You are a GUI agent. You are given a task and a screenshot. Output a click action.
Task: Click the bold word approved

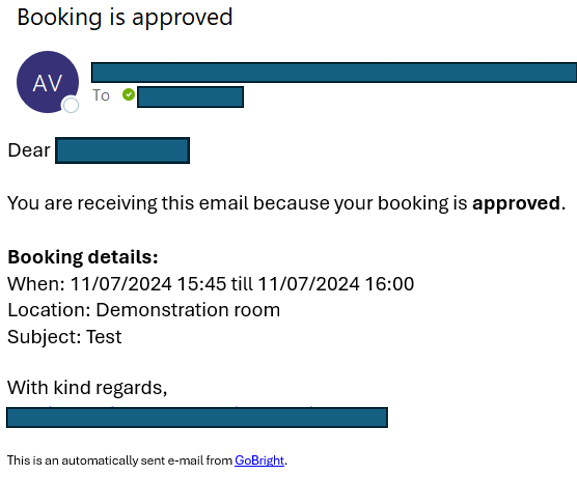[x=516, y=204]
